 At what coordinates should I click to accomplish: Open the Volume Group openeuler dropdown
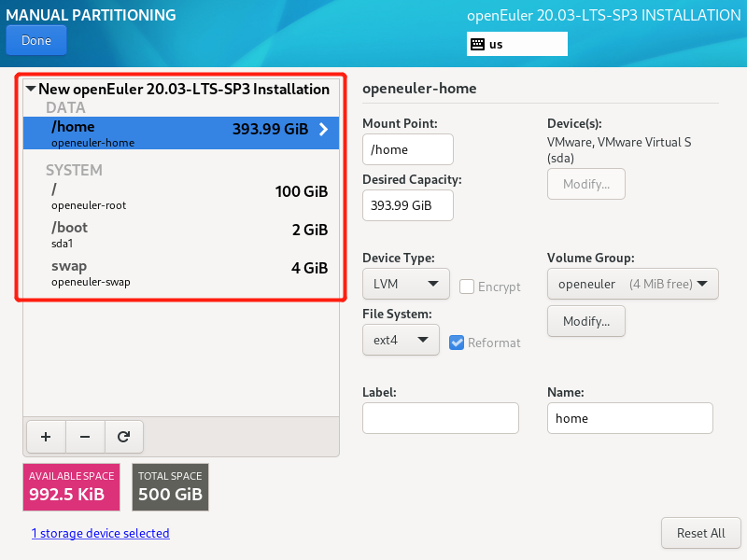tap(633, 284)
